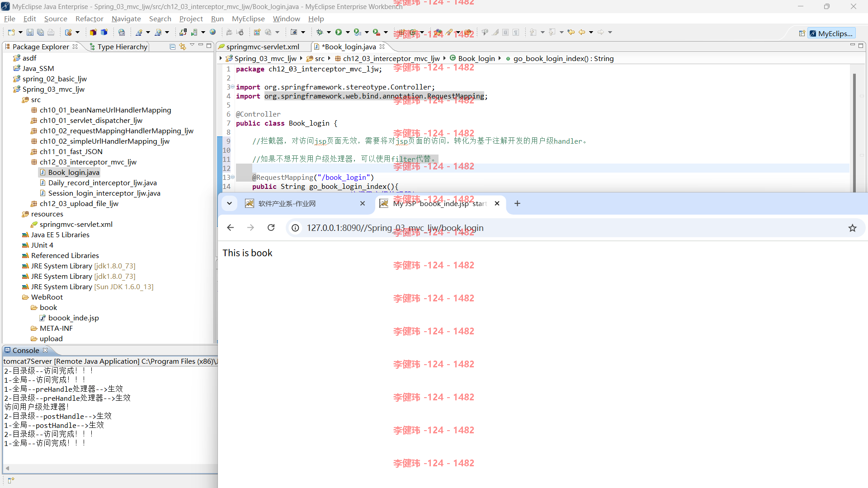The width and height of the screenshot is (868, 488).
Task: Close the Book_login.java editor tab
Action: [382, 47]
